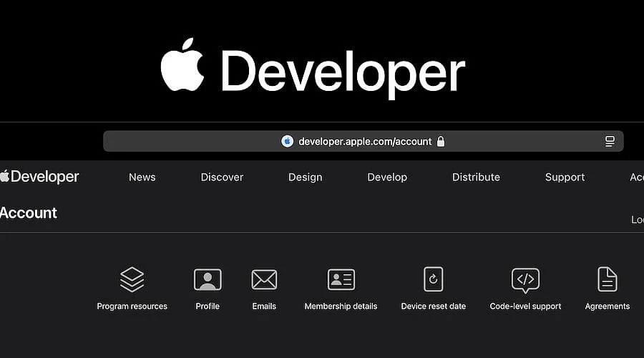Go to the Support menu item
This screenshot has height=358, width=644.
pos(565,177)
